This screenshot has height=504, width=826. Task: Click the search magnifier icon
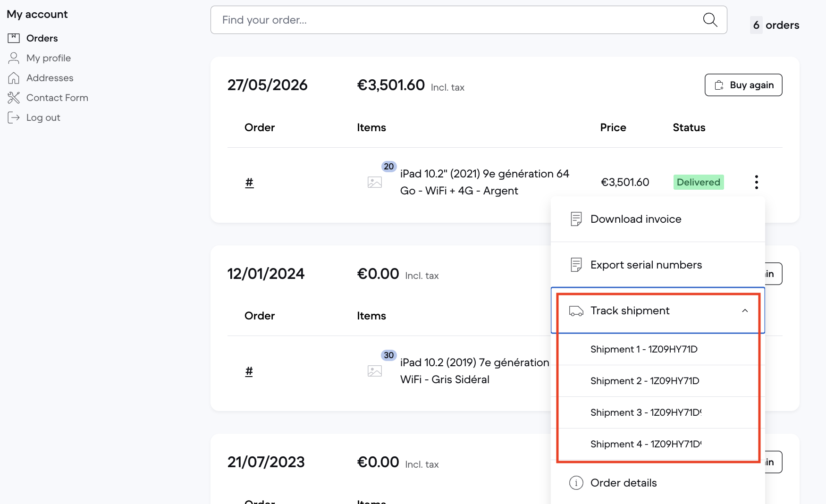pyautogui.click(x=710, y=20)
